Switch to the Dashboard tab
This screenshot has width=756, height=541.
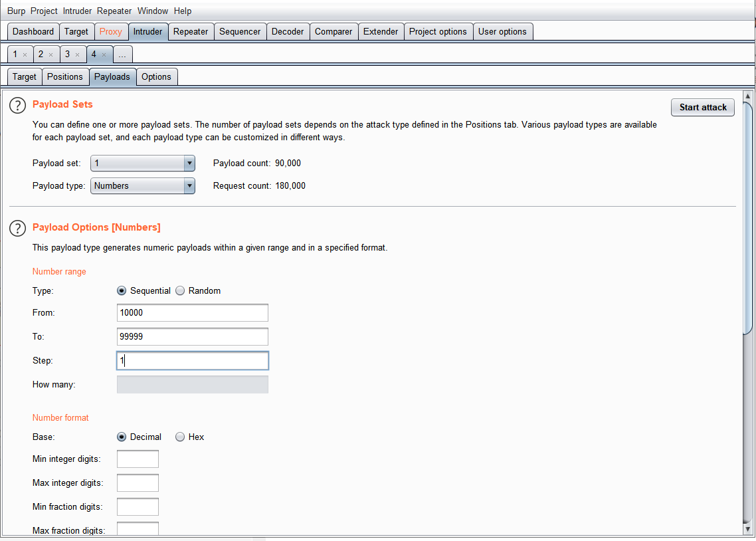pos(33,32)
